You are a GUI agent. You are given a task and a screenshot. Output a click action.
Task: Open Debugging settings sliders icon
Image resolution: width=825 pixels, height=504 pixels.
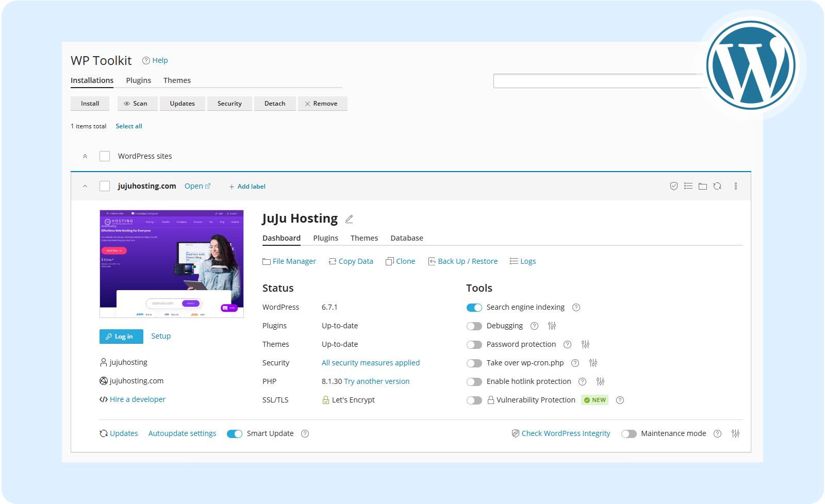click(552, 326)
